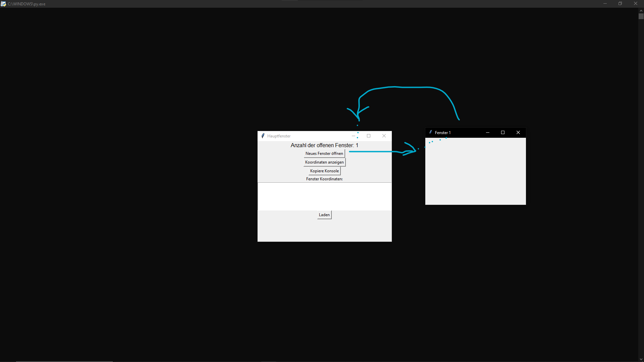Click the console scrollbar down arrow

pyautogui.click(x=641, y=359)
